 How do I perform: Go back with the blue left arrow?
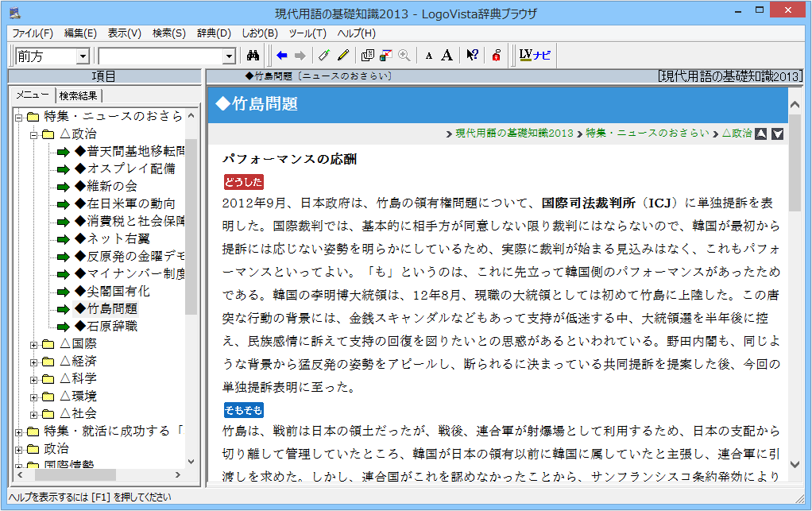[x=281, y=56]
